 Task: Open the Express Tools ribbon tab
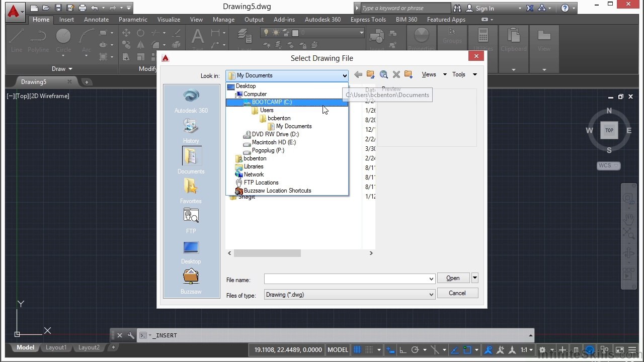(x=368, y=20)
